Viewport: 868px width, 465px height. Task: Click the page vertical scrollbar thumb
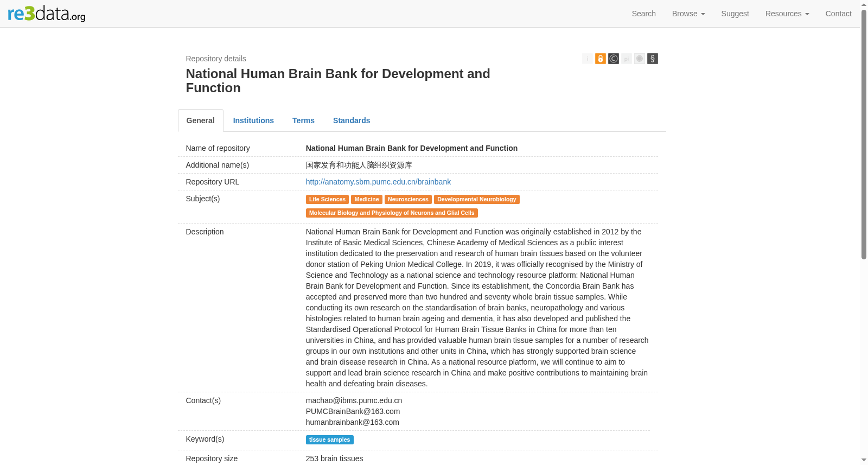pyautogui.click(x=864, y=134)
